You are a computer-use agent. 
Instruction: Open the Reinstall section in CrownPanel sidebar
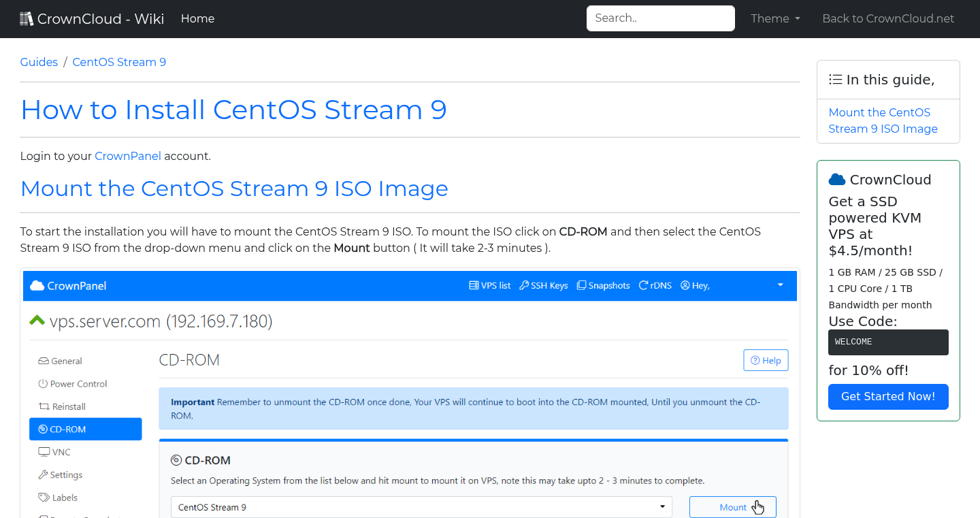tap(42, 406)
